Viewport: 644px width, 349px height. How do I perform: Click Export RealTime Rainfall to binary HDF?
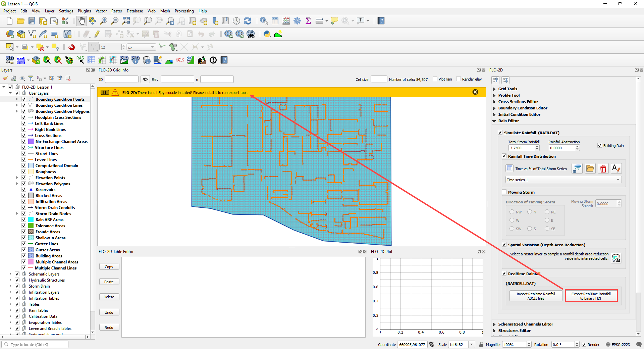591,296
